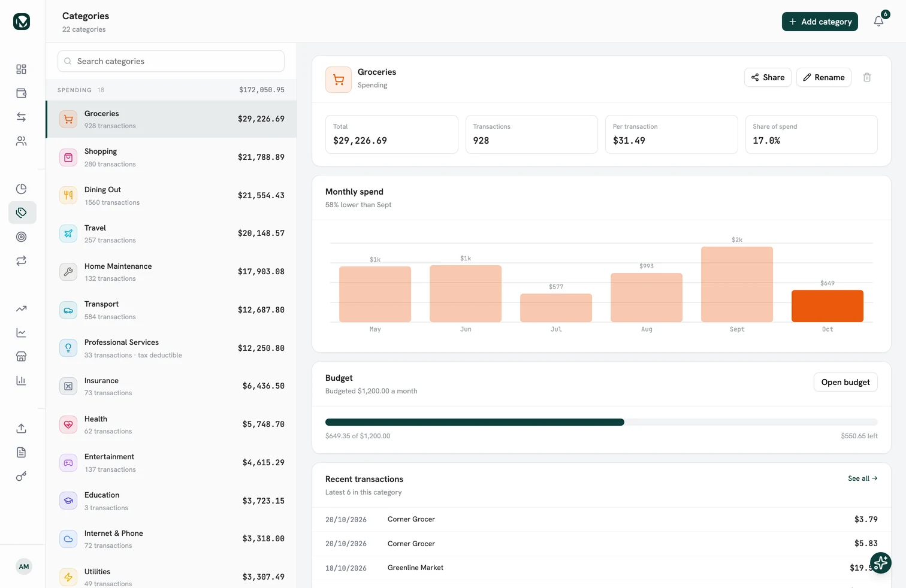Image resolution: width=906 pixels, height=588 pixels.
Task: Select the Travel category row
Action: tap(171, 234)
